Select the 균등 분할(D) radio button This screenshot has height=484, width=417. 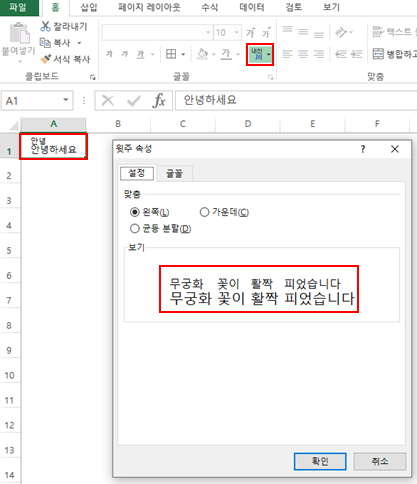[x=135, y=229]
